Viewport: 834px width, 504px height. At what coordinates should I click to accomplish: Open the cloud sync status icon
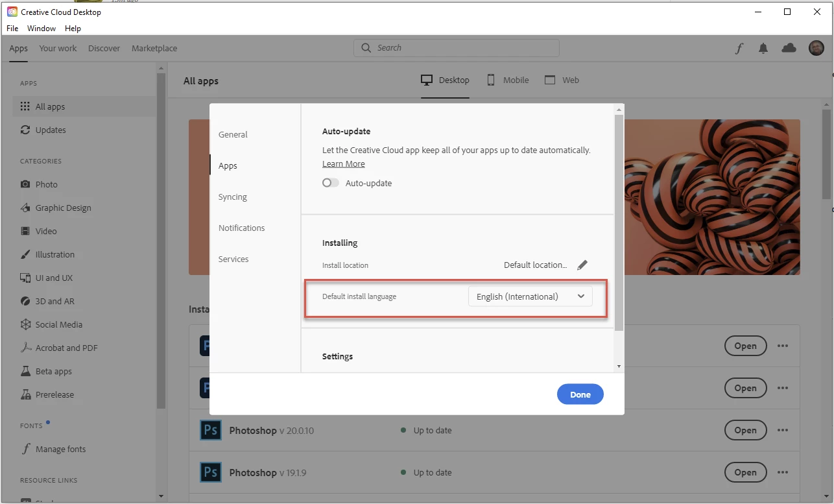(x=789, y=48)
